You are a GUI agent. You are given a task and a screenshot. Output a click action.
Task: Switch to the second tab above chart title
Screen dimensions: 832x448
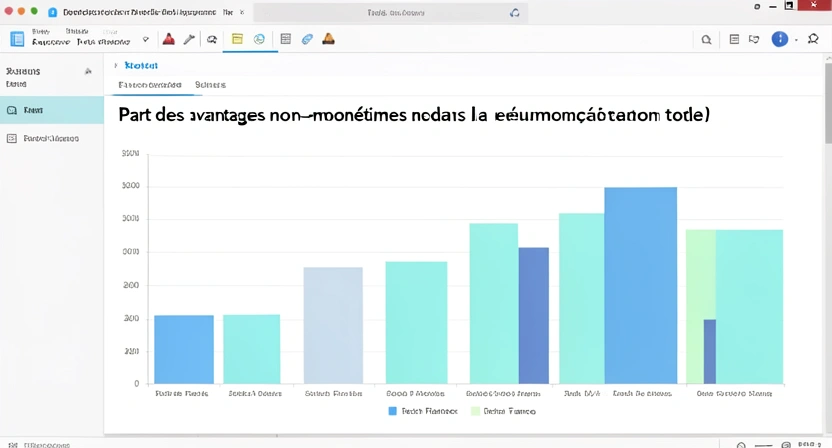[x=210, y=85]
